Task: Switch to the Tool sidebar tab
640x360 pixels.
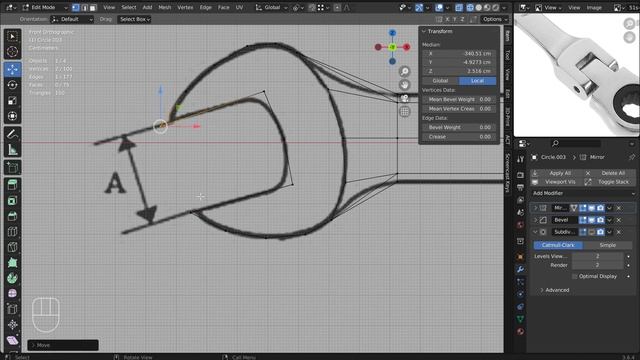Action: [508, 55]
